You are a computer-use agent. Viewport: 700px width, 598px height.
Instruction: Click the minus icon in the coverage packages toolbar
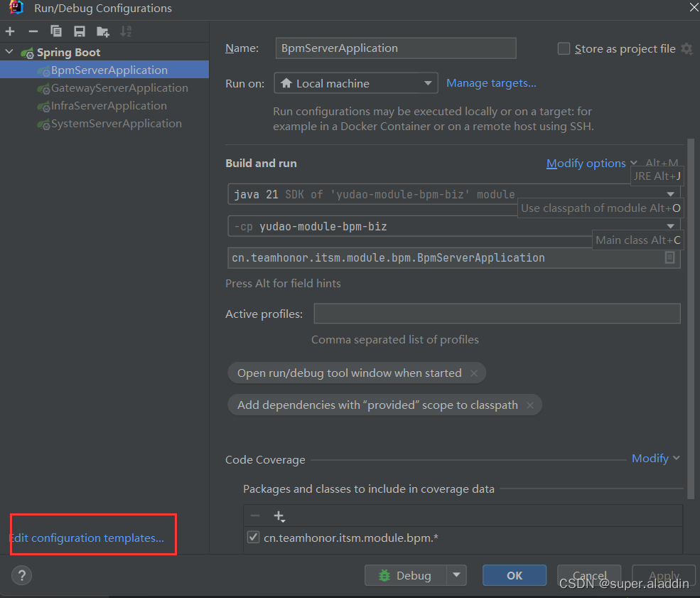(255, 516)
